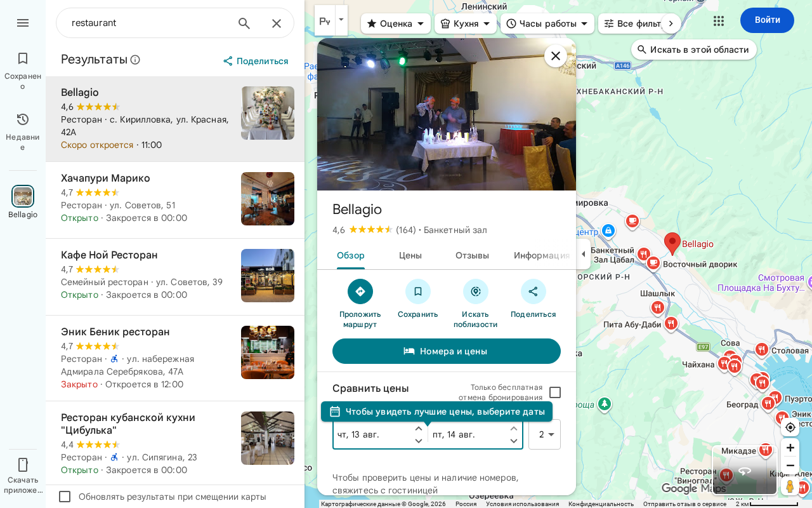Switch to the Информация tab

click(x=542, y=255)
